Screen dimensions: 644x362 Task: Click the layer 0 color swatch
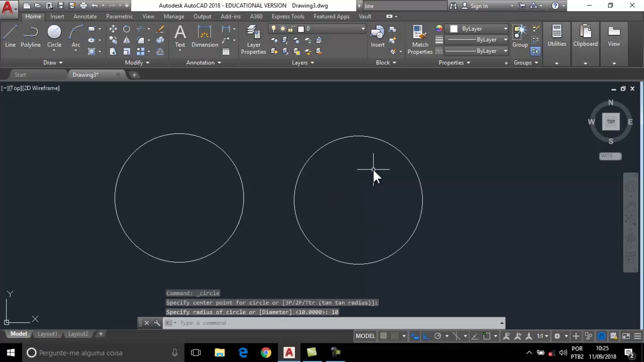coord(301,29)
